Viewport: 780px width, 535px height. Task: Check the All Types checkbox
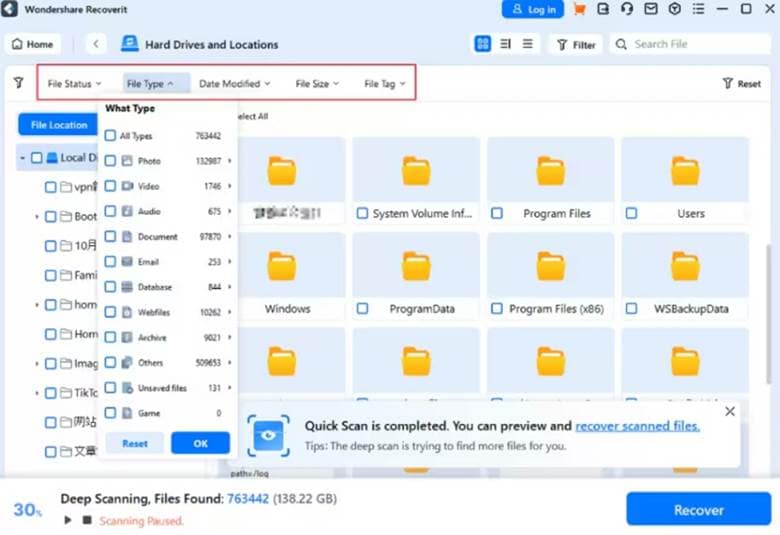click(x=110, y=135)
